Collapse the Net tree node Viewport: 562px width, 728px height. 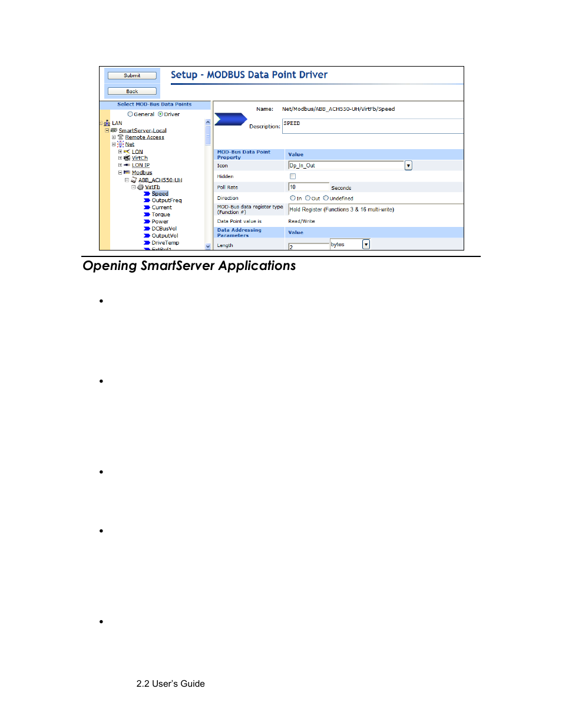coord(114,144)
